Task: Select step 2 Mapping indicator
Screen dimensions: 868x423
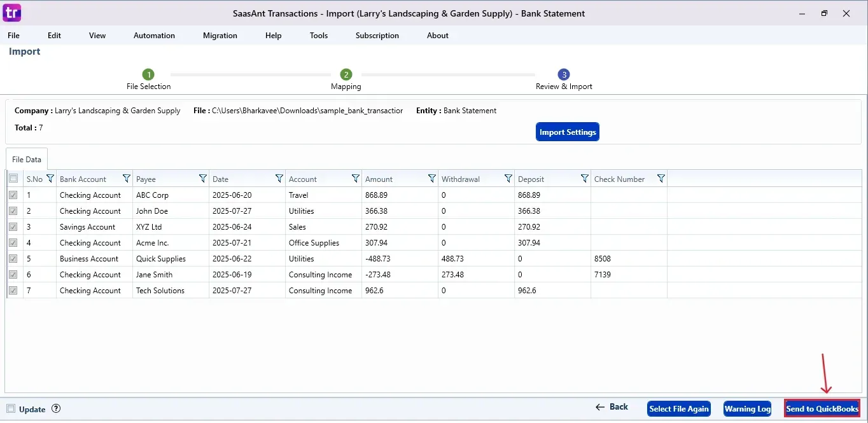Action: [x=346, y=74]
